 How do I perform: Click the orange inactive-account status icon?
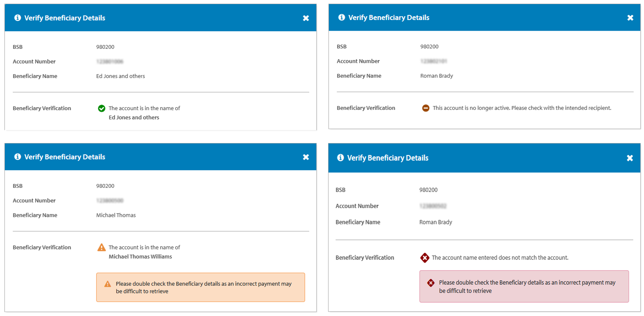pos(426,108)
